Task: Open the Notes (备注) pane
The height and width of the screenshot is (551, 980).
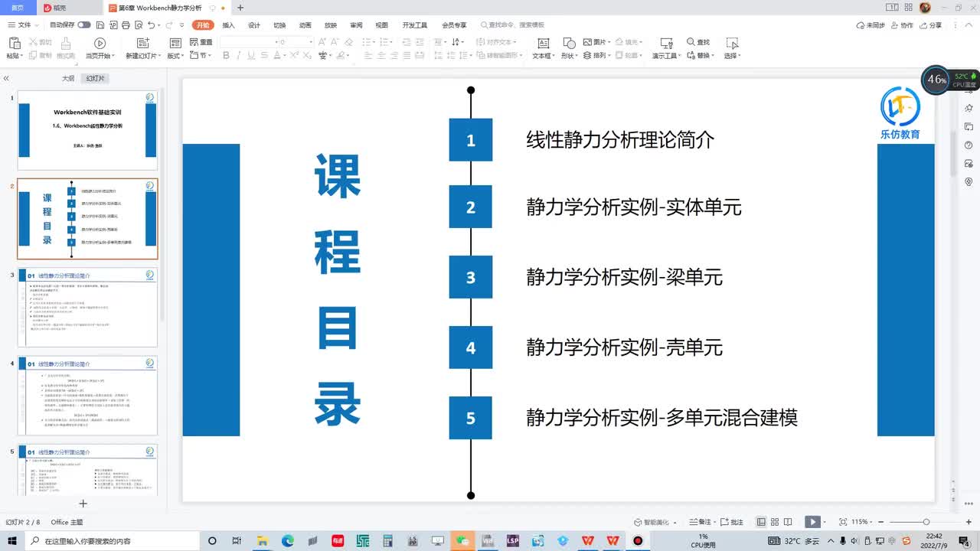Action: pos(701,522)
